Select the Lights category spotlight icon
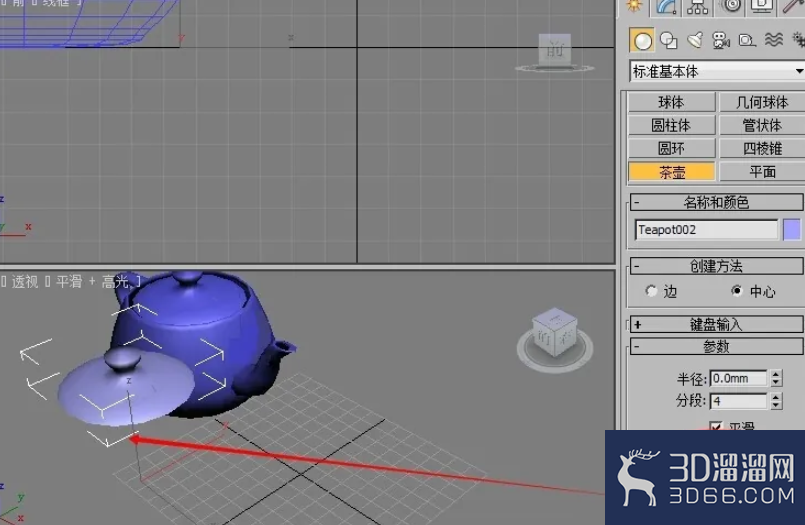The height and width of the screenshot is (525, 805). click(695, 41)
